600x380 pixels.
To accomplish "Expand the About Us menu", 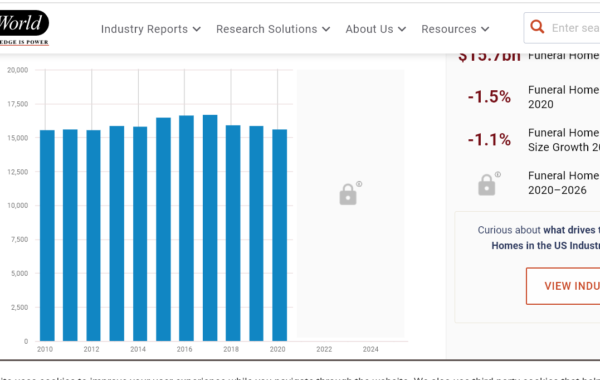I will 375,29.
